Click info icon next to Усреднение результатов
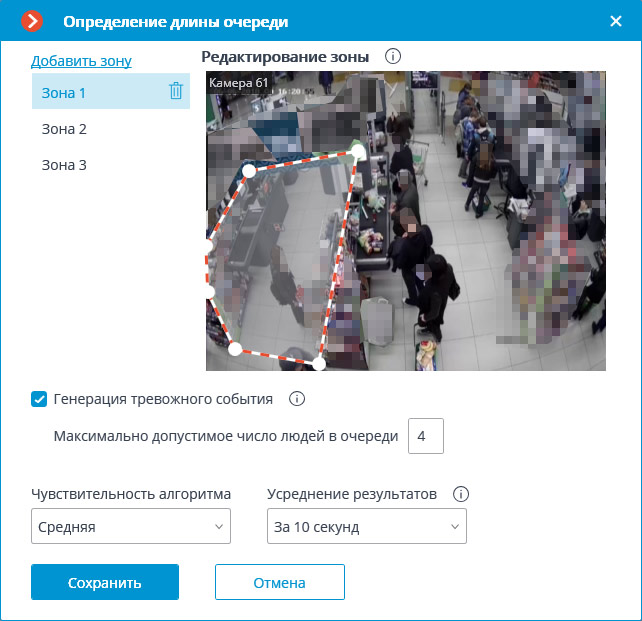642x621 pixels. pyautogui.click(x=461, y=494)
